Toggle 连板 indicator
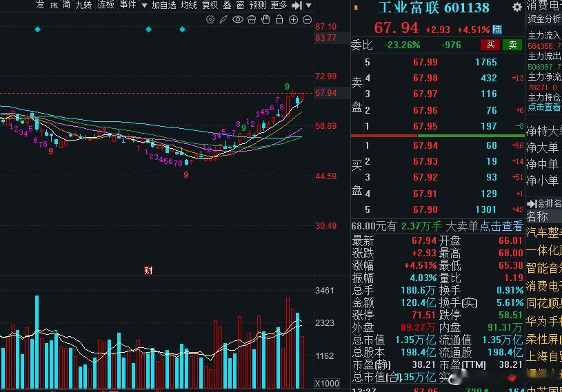This screenshot has width=562, height=392. 106,5
